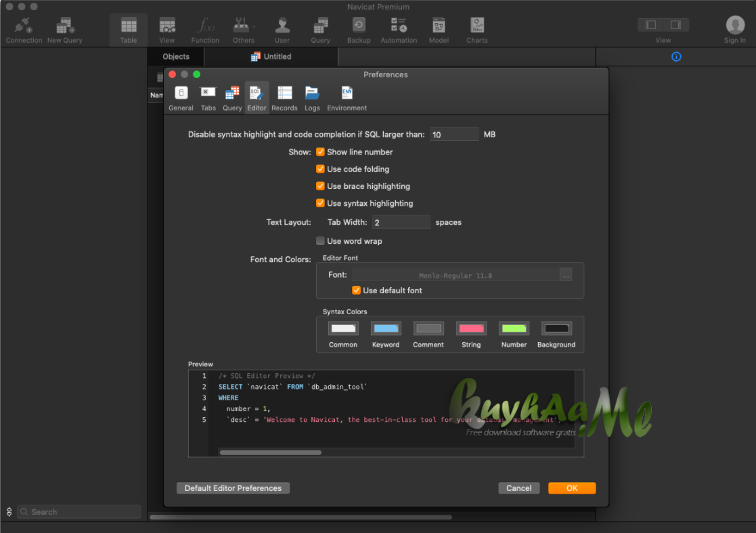Switch to General preferences tab
Viewport: 756px width, 533px height.
click(x=181, y=98)
